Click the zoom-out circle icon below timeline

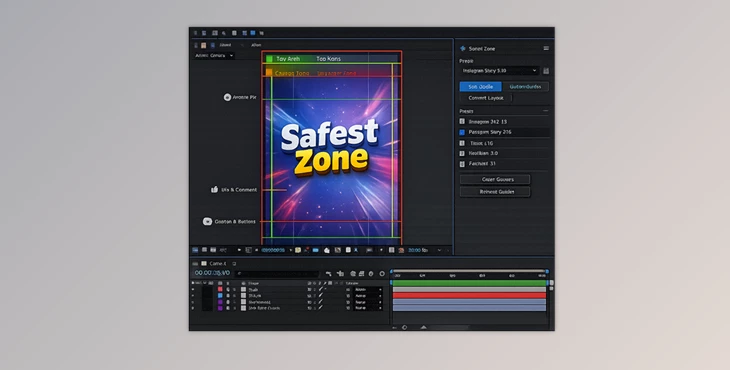click(x=405, y=327)
